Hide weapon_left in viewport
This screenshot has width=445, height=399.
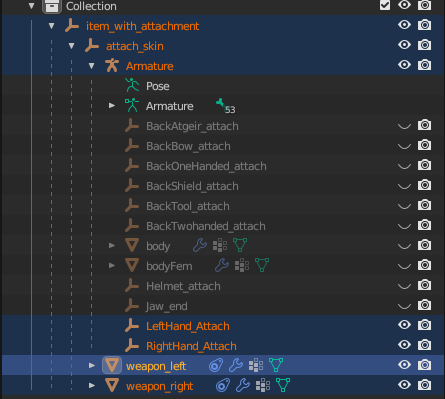click(x=404, y=365)
